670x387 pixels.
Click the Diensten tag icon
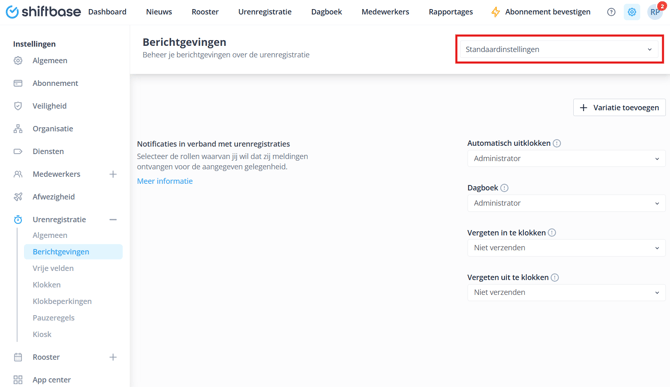point(18,151)
